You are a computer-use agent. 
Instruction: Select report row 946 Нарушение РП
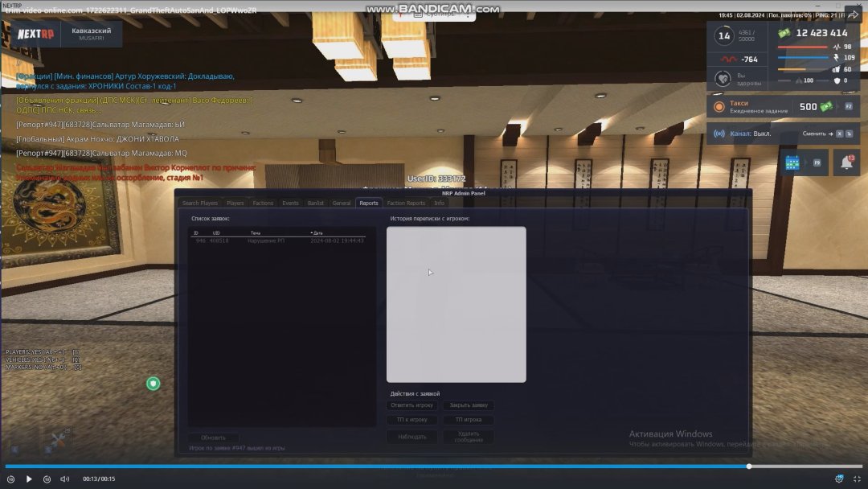280,241
